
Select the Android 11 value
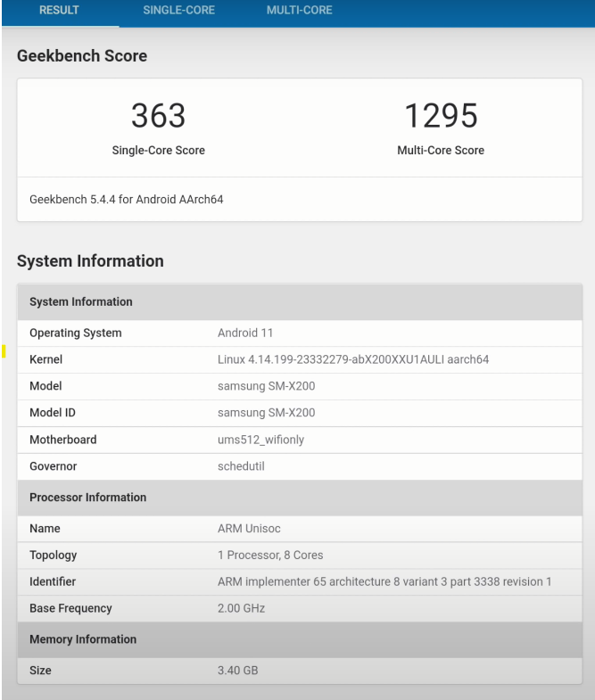tap(245, 333)
